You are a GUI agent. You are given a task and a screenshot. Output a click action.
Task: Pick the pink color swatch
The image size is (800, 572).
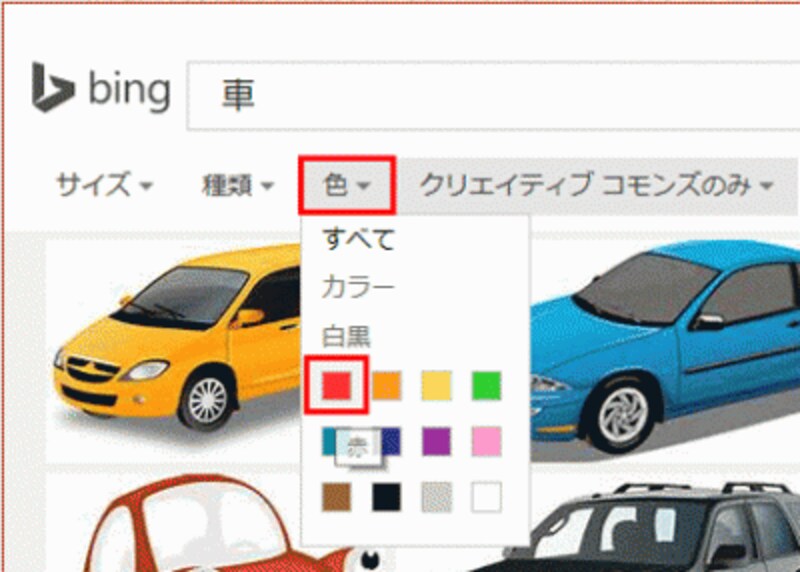[486, 441]
